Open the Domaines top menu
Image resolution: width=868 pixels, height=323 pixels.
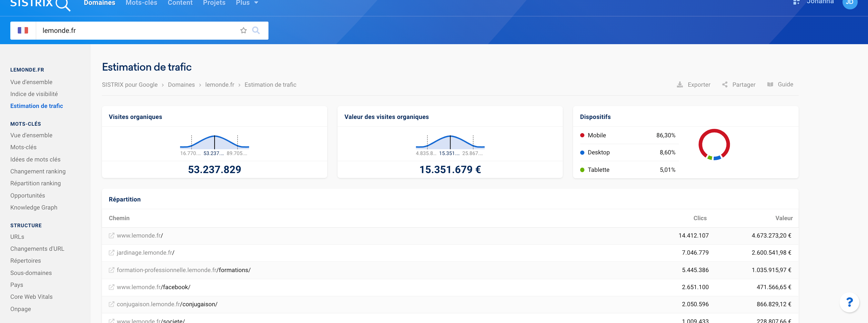pyautogui.click(x=99, y=3)
